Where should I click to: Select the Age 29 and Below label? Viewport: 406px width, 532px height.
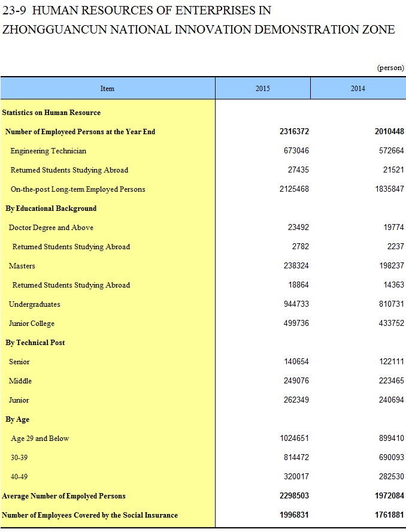[40, 439]
